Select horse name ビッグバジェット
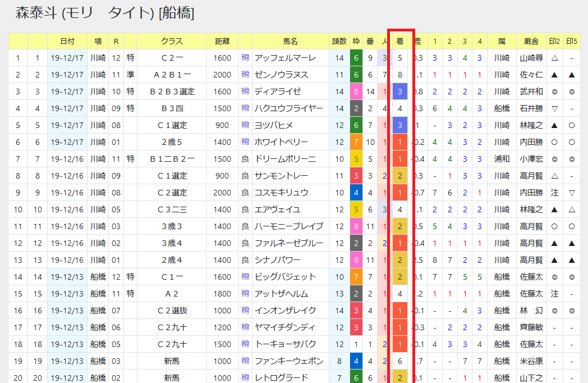The height and width of the screenshot is (383, 588). [285, 277]
